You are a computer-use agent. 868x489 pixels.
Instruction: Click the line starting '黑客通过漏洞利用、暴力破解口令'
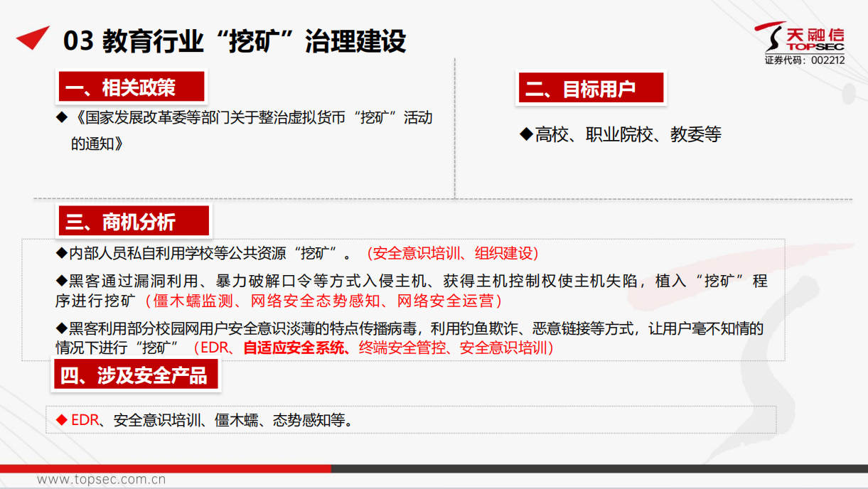click(x=412, y=281)
